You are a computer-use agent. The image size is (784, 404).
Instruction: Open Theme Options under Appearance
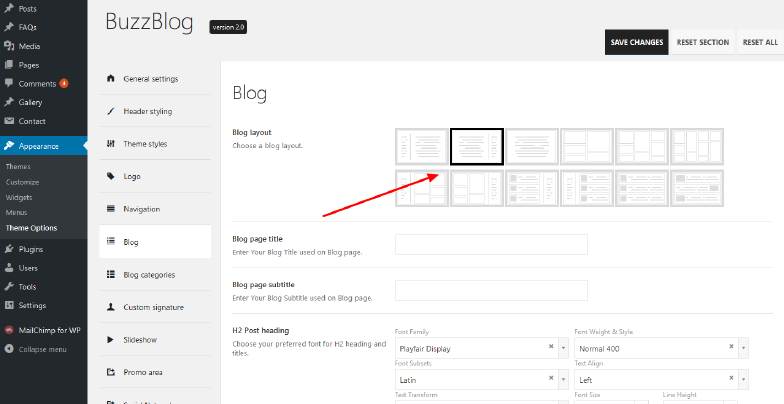coord(32,228)
